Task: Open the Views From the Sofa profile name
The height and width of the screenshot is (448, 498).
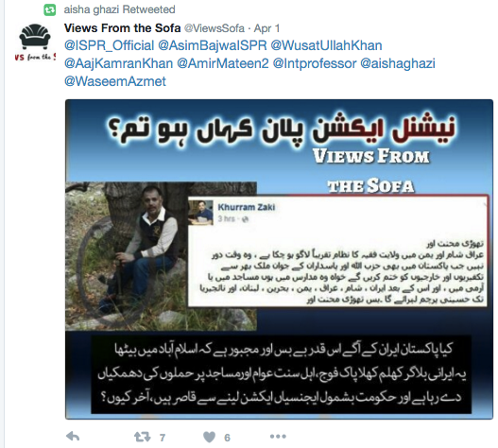Action: [122, 28]
